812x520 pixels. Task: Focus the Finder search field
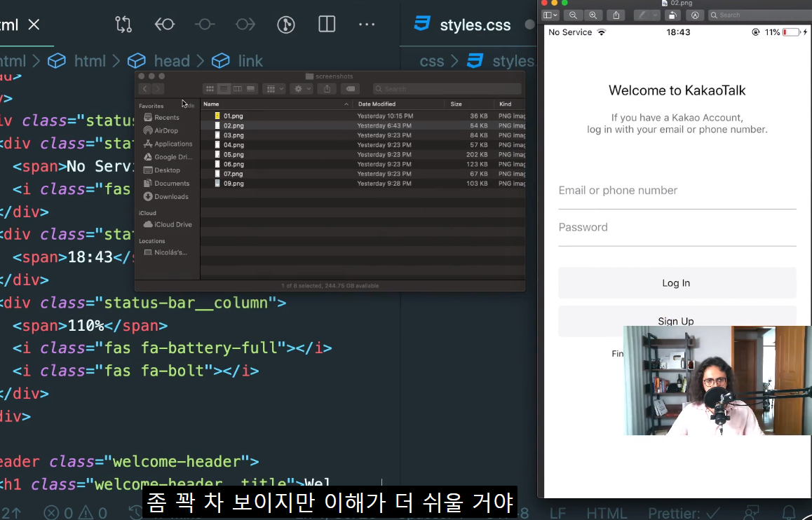pos(447,89)
